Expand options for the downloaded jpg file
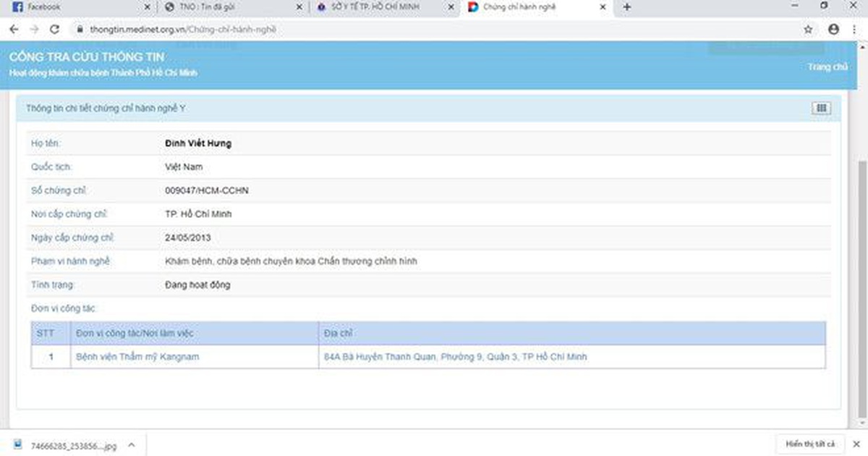868x456 pixels. (x=131, y=445)
